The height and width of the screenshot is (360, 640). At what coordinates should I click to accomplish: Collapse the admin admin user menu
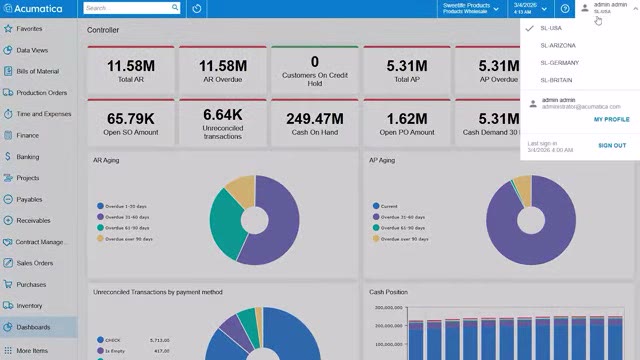click(x=636, y=8)
